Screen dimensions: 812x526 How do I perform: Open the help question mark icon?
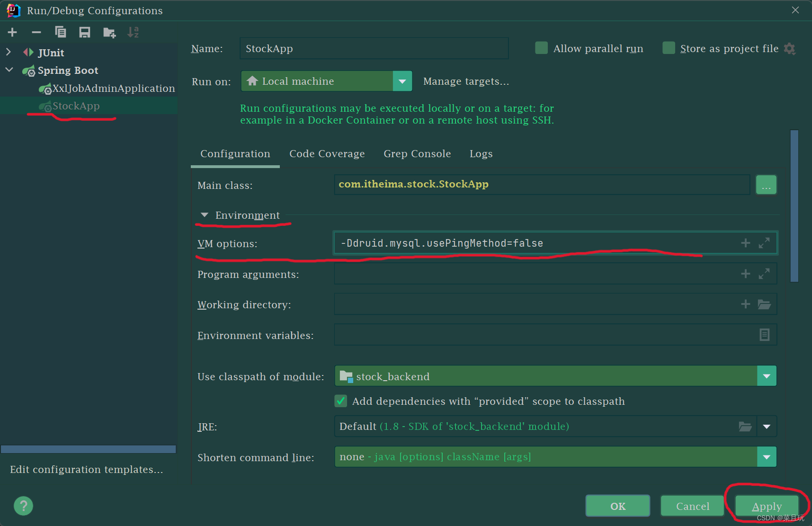[x=23, y=506]
